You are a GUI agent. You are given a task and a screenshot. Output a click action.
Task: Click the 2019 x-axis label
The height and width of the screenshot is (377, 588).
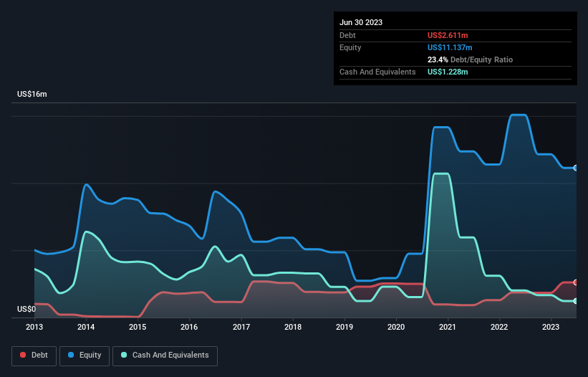(x=344, y=327)
